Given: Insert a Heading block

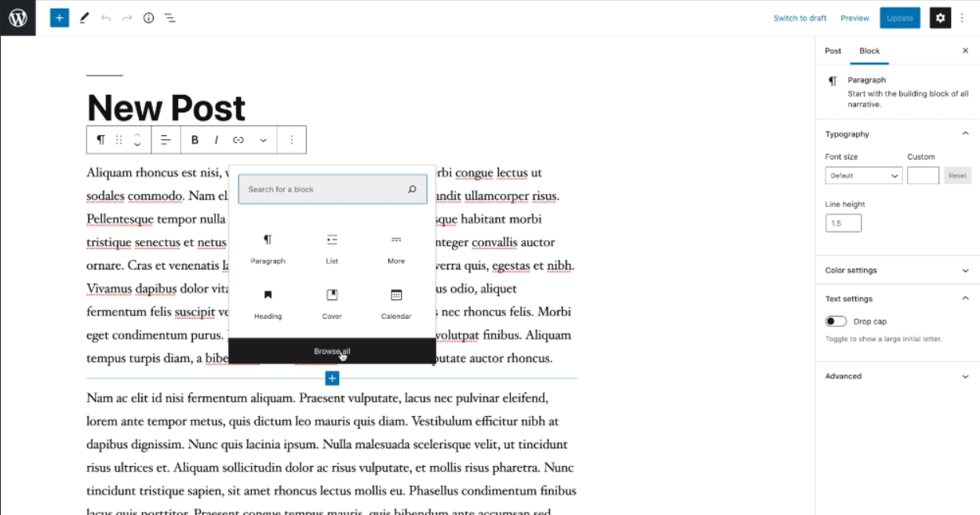Looking at the screenshot, I should pyautogui.click(x=268, y=304).
